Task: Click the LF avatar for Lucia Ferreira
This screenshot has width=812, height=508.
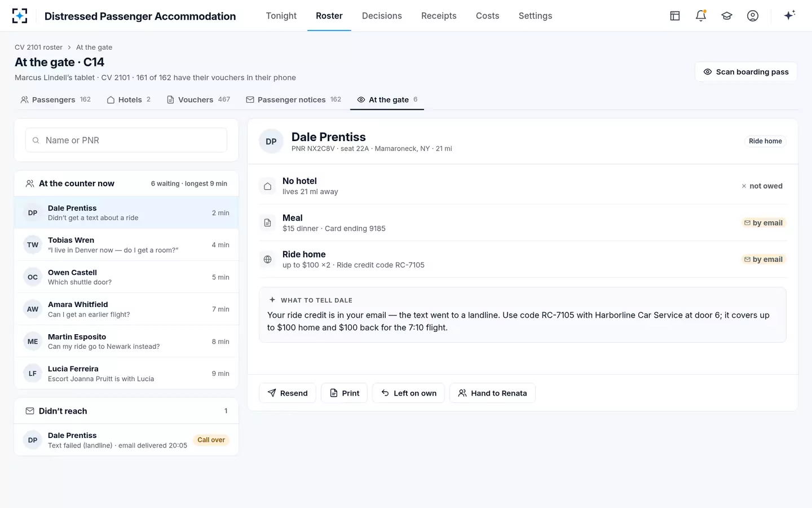Action: (x=33, y=374)
